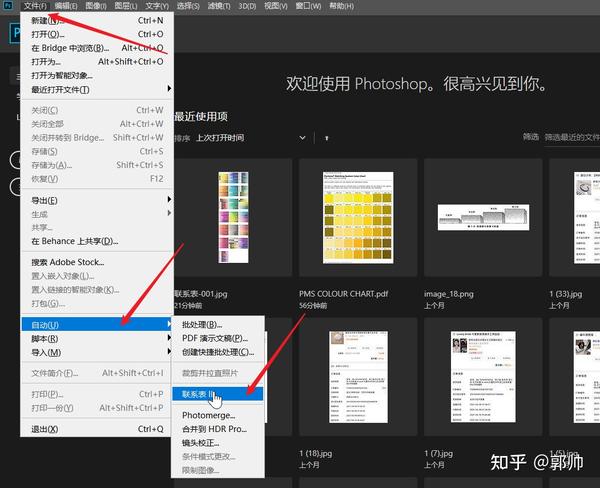600x488 pixels.
Task: Click the 筛选最近的文件 filter field
Action: [572, 137]
